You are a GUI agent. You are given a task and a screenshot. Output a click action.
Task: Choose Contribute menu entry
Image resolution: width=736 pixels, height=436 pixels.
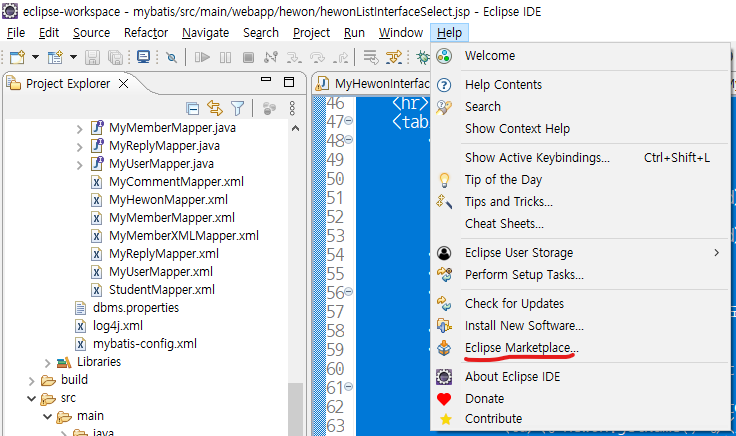[x=580, y=419]
